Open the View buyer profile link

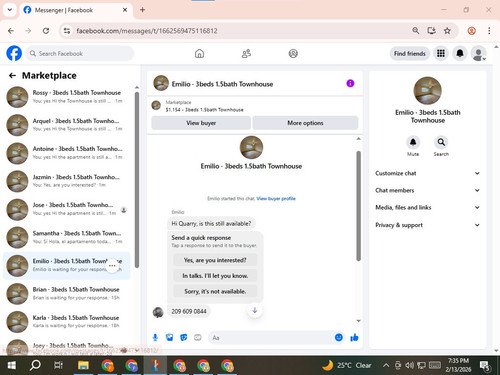(x=276, y=199)
